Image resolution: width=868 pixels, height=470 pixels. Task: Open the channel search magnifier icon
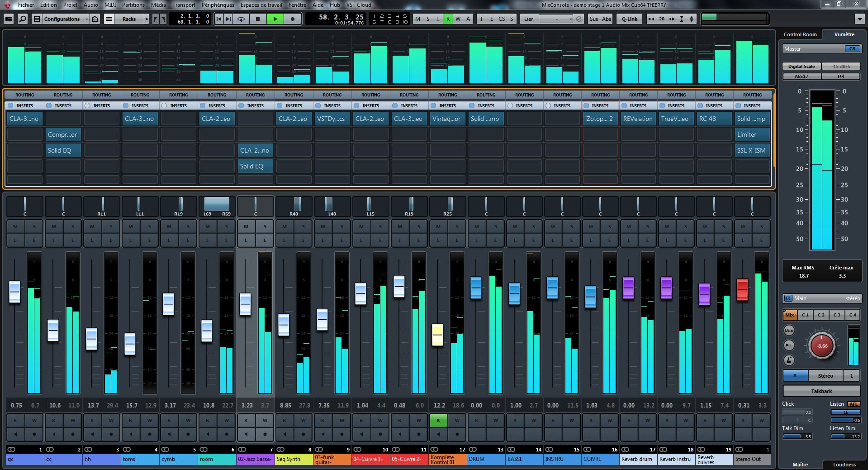22,19
